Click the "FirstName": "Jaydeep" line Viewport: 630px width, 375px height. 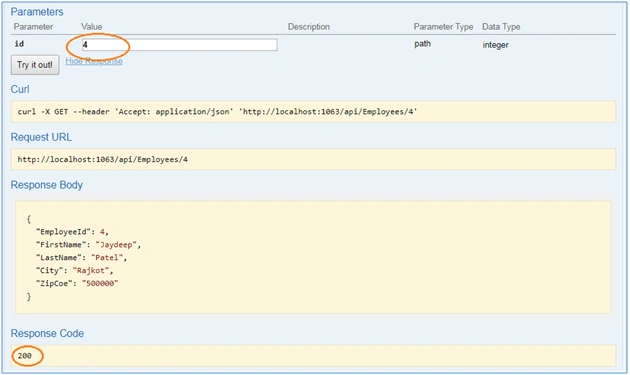click(88, 245)
